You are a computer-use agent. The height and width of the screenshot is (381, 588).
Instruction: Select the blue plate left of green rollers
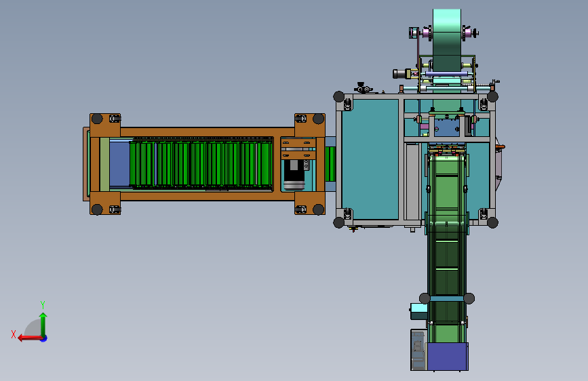click(x=119, y=164)
